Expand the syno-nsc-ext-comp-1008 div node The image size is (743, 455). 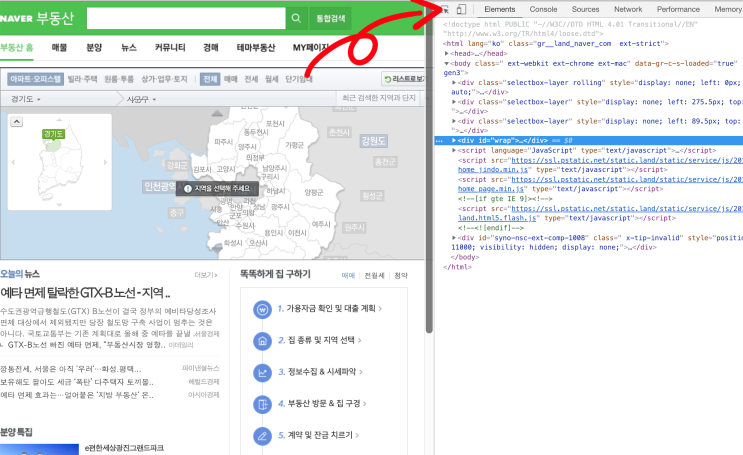[x=454, y=237]
